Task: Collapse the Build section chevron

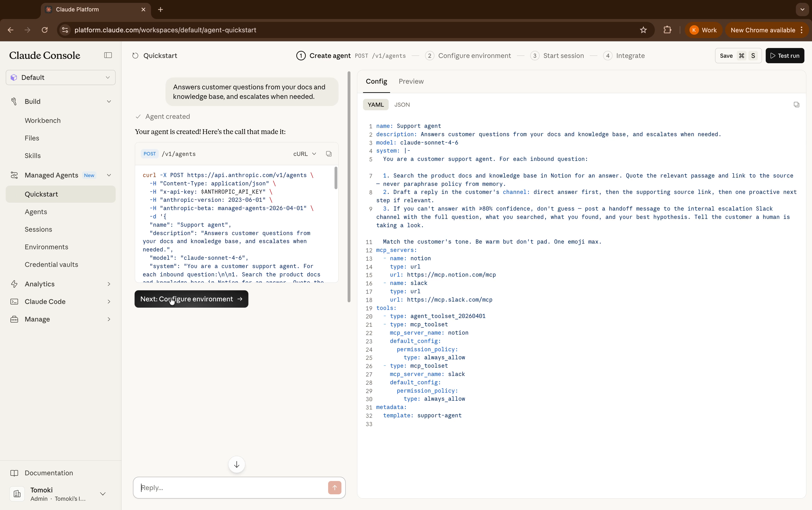Action: pyautogui.click(x=109, y=101)
